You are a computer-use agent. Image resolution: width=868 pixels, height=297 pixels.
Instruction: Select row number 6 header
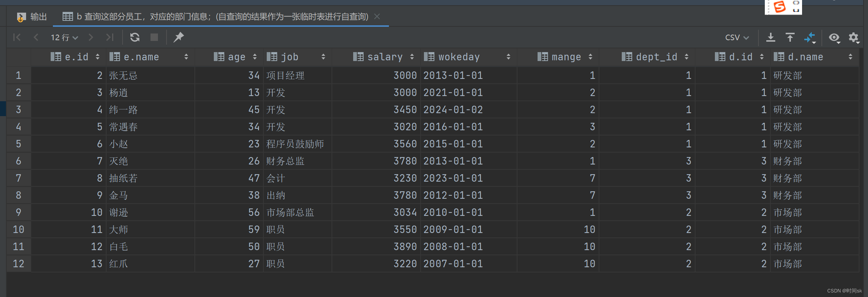(19, 161)
